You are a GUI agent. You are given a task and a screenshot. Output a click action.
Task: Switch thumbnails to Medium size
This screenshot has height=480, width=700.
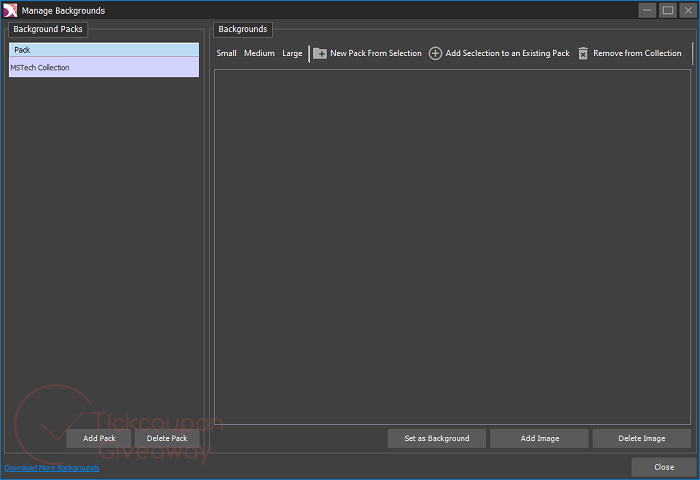click(259, 53)
